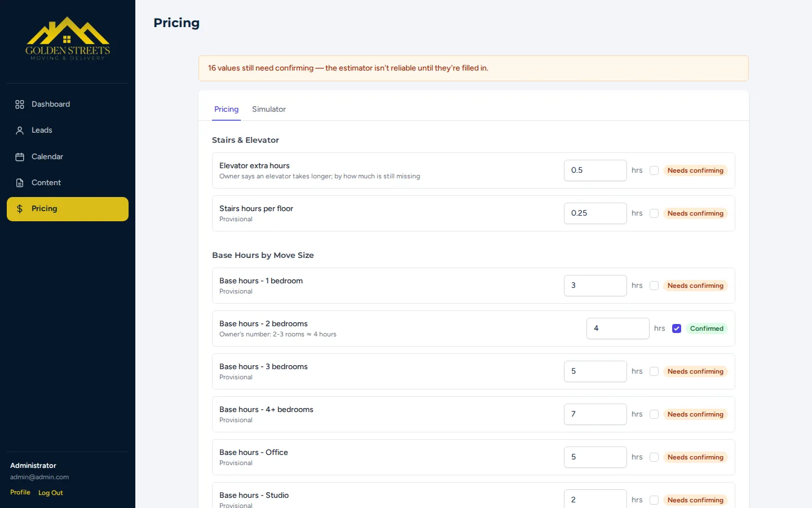Go to Leads in sidebar
The image size is (812, 508).
click(68, 130)
